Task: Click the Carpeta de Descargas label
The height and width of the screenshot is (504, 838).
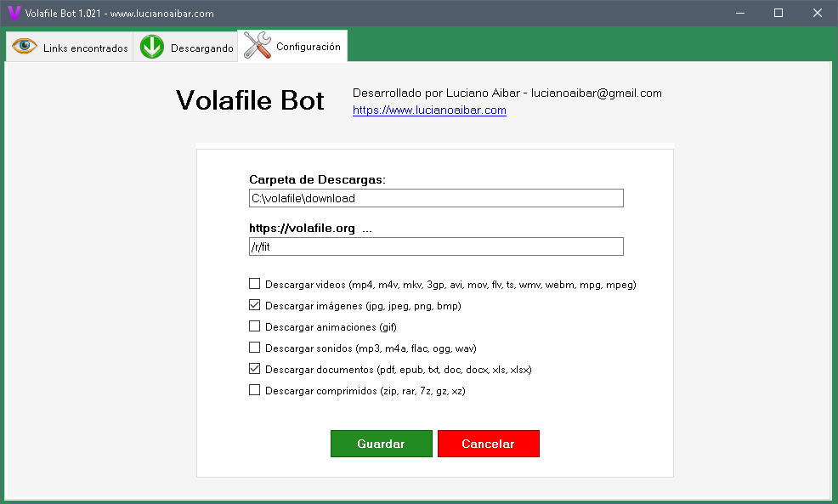Action: (318, 179)
